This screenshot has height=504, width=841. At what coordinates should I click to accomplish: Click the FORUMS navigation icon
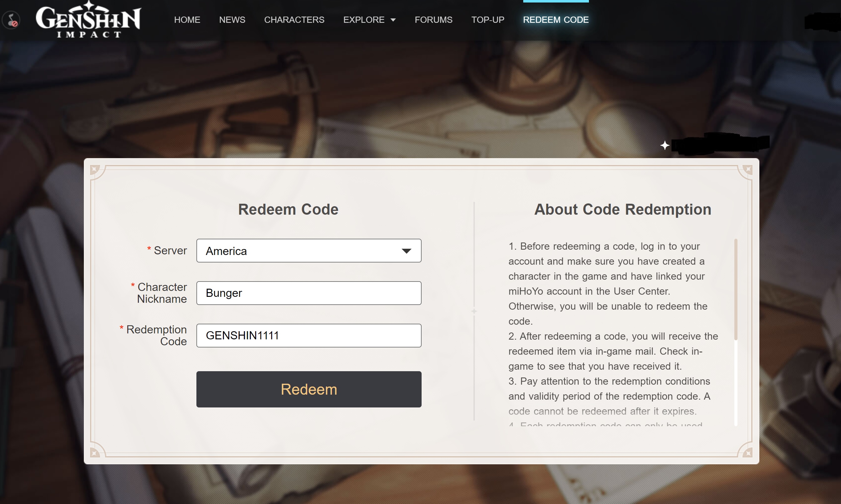coord(433,20)
